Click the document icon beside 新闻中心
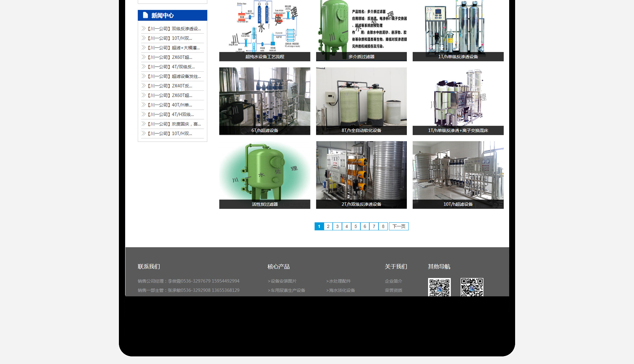 (x=145, y=15)
